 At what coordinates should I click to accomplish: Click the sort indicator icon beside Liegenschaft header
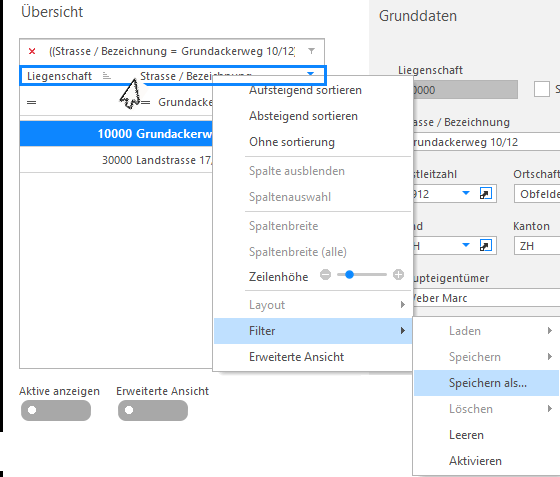tap(107, 76)
